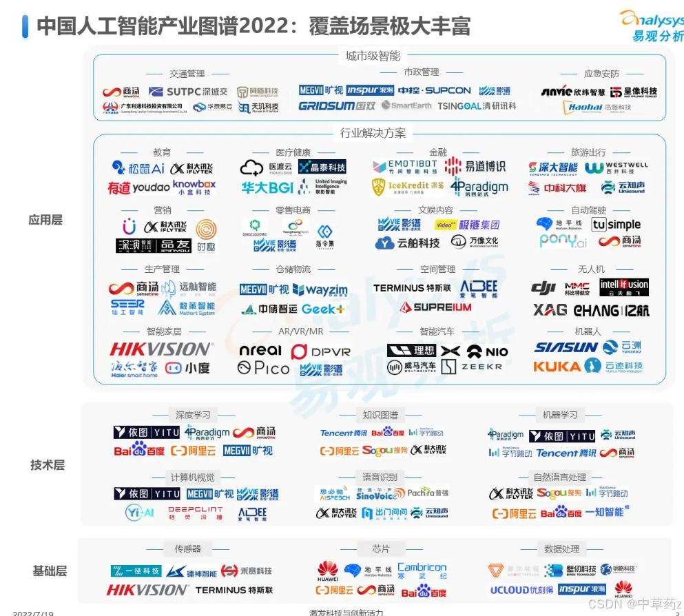Click the 城市级智能 section heading
This screenshot has height=616, width=684.
pyautogui.click(x=373, y=56)
